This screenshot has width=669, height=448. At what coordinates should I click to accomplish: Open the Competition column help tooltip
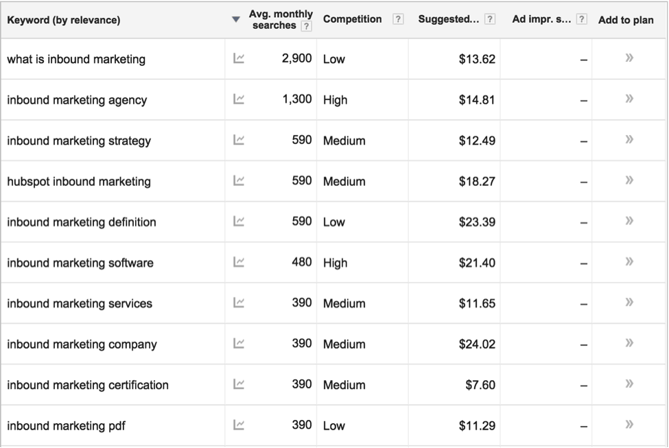tap(398, 20)
